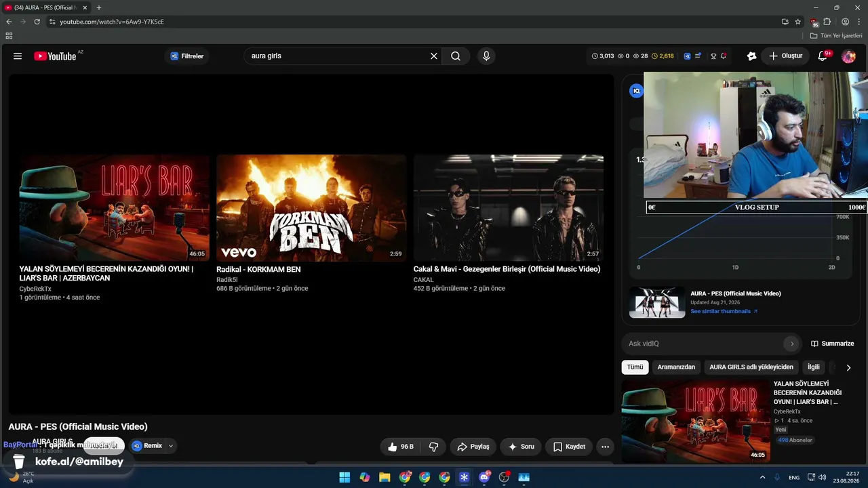Open File Explorer from the taskbar
Viewport: 868px width, 488px height.
point(384,477)
